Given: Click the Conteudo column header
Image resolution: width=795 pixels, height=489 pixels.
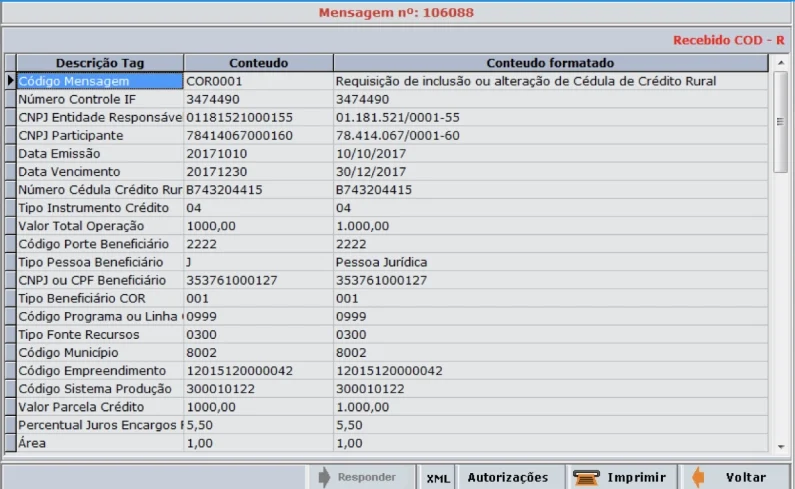Looking at the screenshot, I should click(259, 63).
